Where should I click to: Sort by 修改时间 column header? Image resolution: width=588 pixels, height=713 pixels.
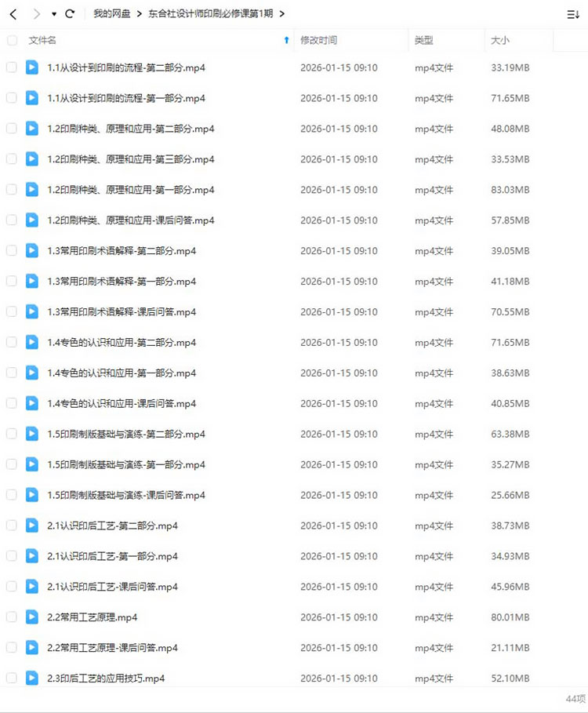point(318,41)
